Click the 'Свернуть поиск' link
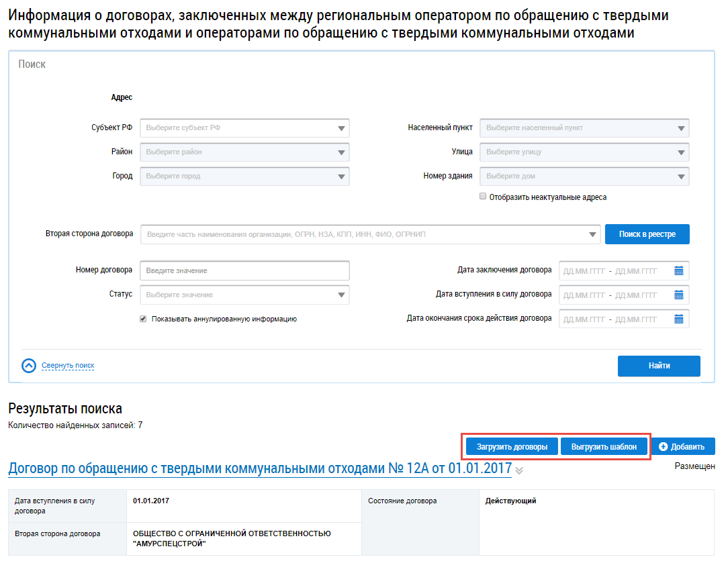Image resolution: width=728 pixels, height=561 pixels. 68,366
